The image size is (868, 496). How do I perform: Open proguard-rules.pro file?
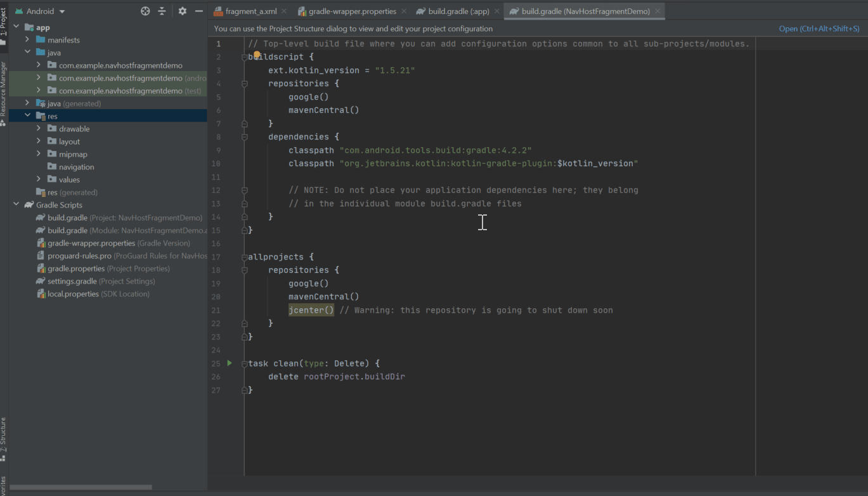[x=121, y=256]
